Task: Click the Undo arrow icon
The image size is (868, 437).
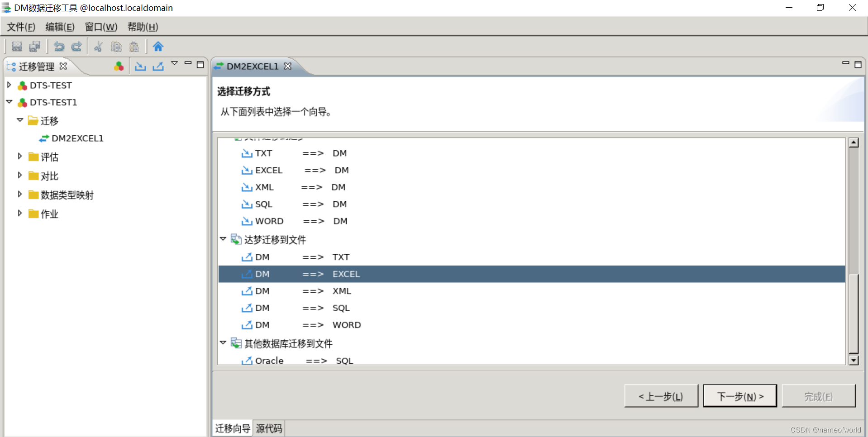Action: click(59, 47)
